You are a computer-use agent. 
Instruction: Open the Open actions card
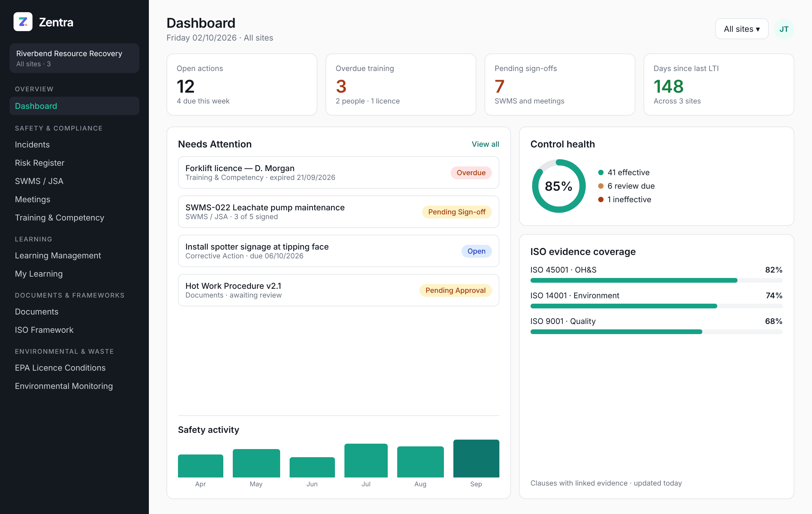[x=242, y=85]
